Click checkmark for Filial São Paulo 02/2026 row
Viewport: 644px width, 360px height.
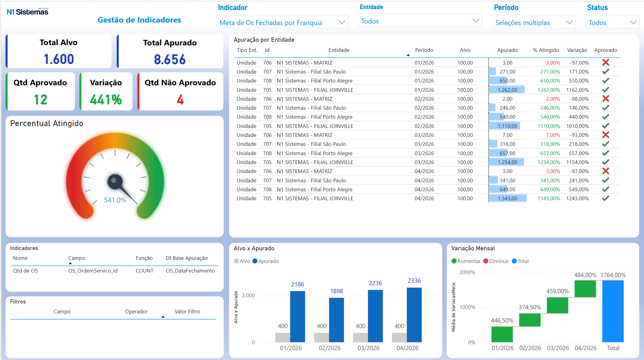coord(605,108)
